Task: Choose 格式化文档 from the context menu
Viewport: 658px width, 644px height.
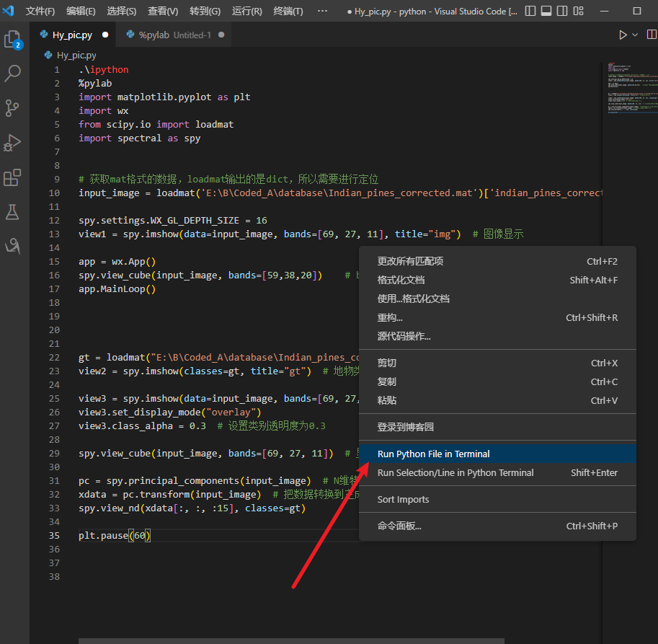Action: pyautogui.click(x=401, y=280)
